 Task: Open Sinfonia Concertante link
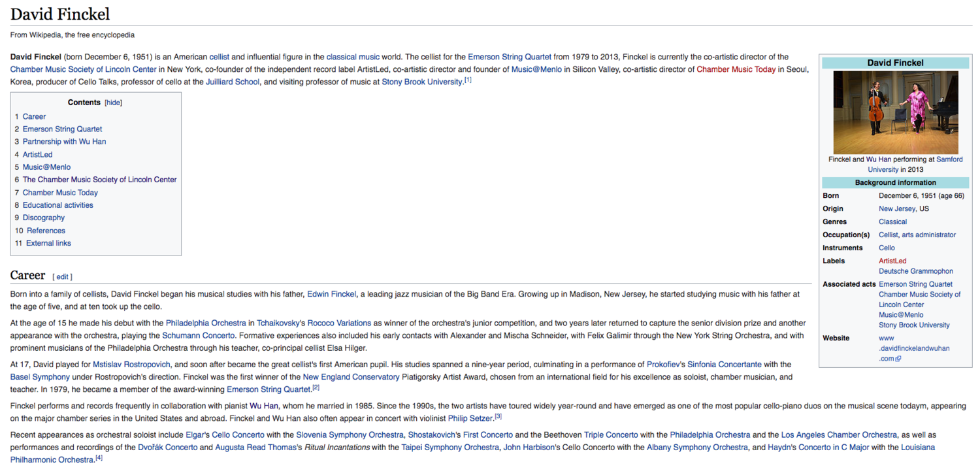click(x=726, y=364)
